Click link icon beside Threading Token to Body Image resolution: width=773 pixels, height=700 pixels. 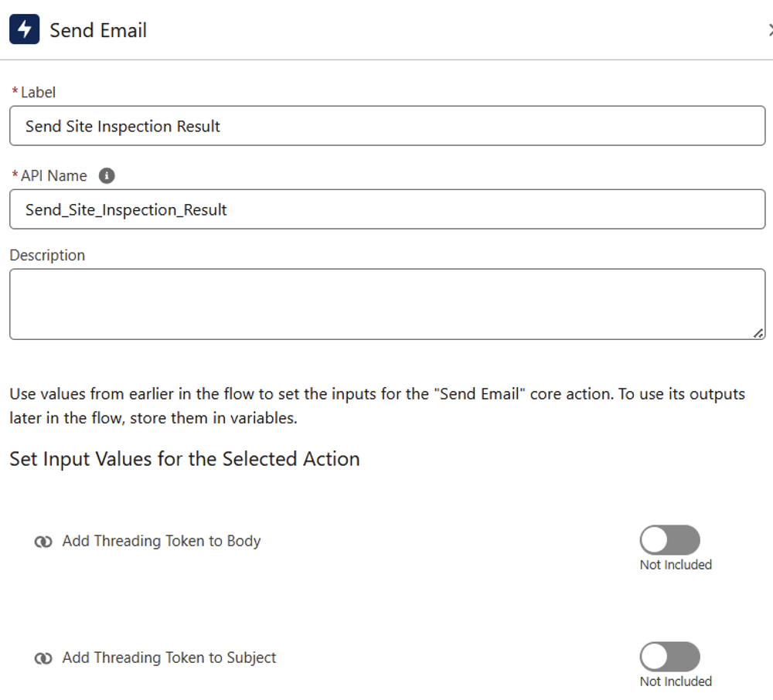tap(43, 542)
